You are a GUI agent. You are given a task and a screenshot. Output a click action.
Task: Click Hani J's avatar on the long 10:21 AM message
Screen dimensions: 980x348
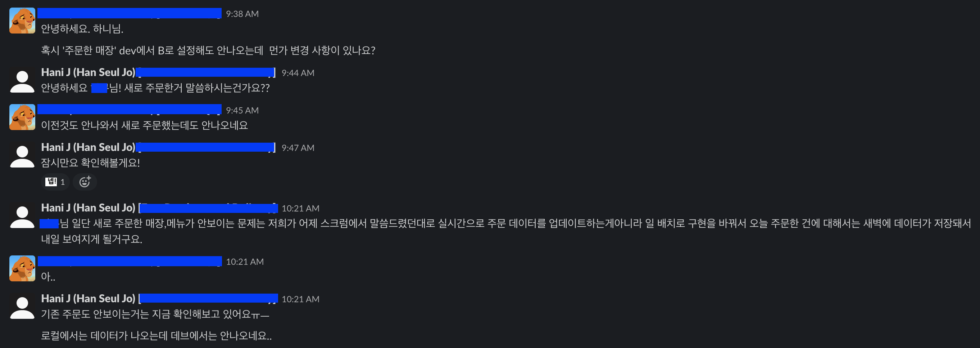click(22, 215)
